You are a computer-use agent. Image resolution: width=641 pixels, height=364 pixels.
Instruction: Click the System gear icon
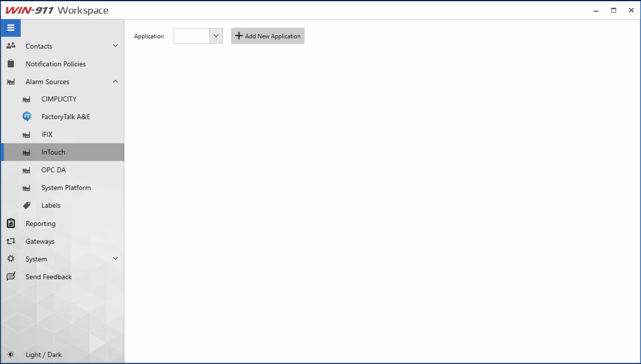tap(11, 258)
